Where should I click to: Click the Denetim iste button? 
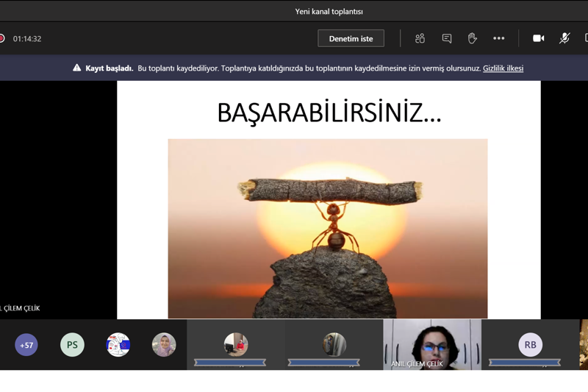pyautogui.click(x=351, y=38)
